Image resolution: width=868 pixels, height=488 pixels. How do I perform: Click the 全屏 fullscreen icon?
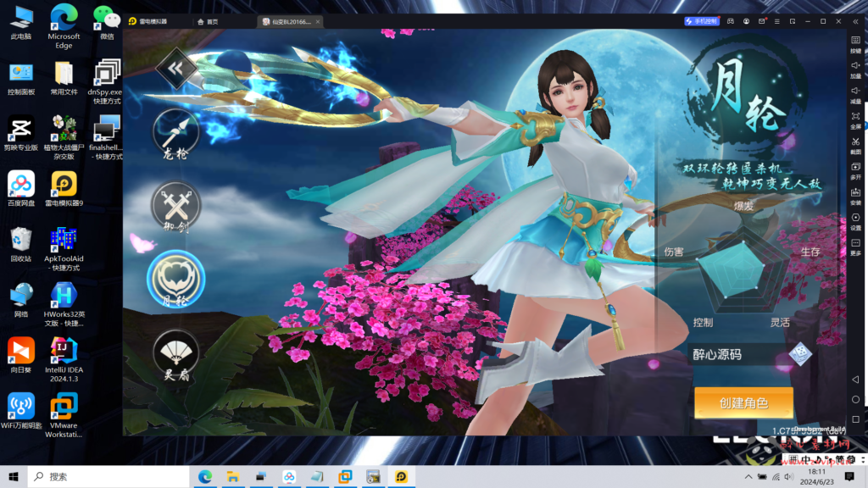[855, 115]
